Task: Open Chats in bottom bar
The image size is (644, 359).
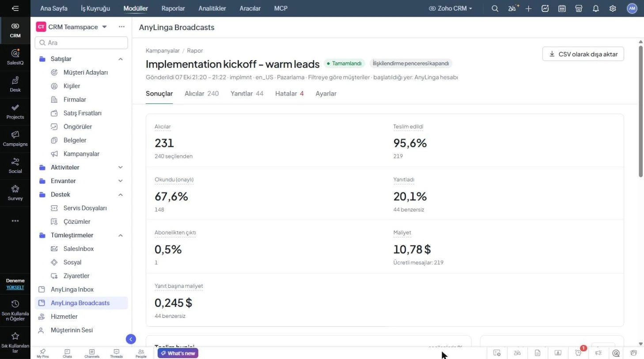Action: pyautogui.click(x=67, y=353)
